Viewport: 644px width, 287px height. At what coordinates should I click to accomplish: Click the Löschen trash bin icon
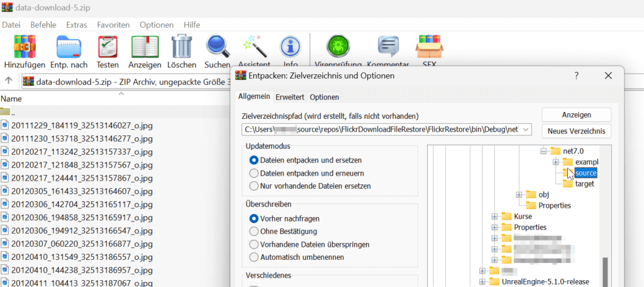182,48
